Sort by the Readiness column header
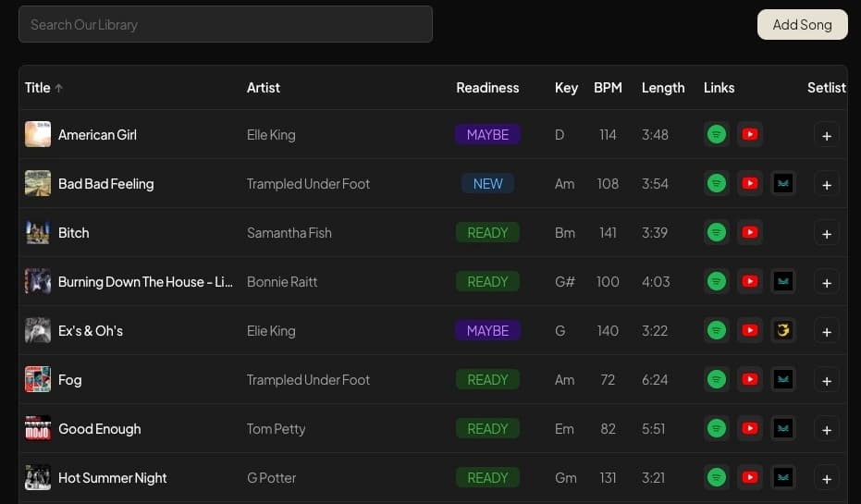This screenshot has width=861, height=504. click(x=487, y=88)
